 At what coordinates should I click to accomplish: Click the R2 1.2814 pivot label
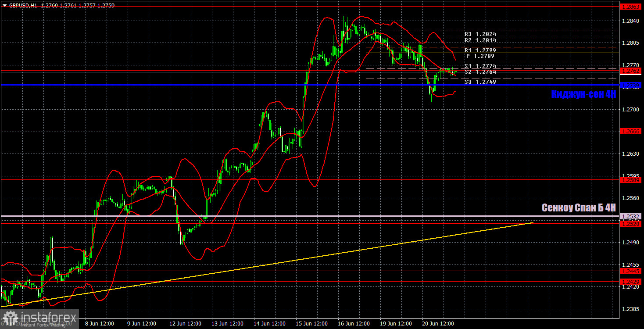click(480, 40)
